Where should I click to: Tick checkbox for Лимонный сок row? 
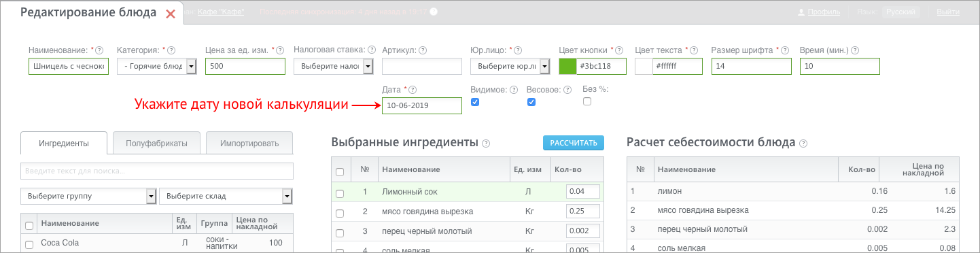340,194
